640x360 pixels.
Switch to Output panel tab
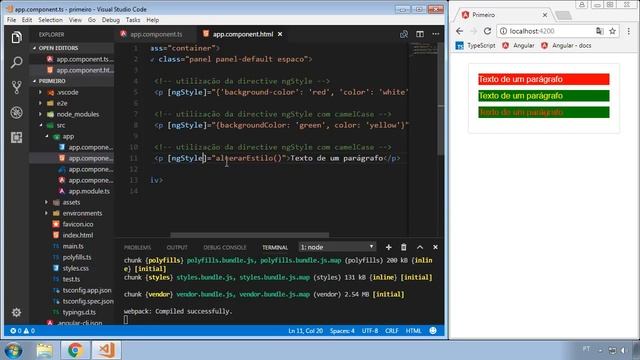[177, 248]
